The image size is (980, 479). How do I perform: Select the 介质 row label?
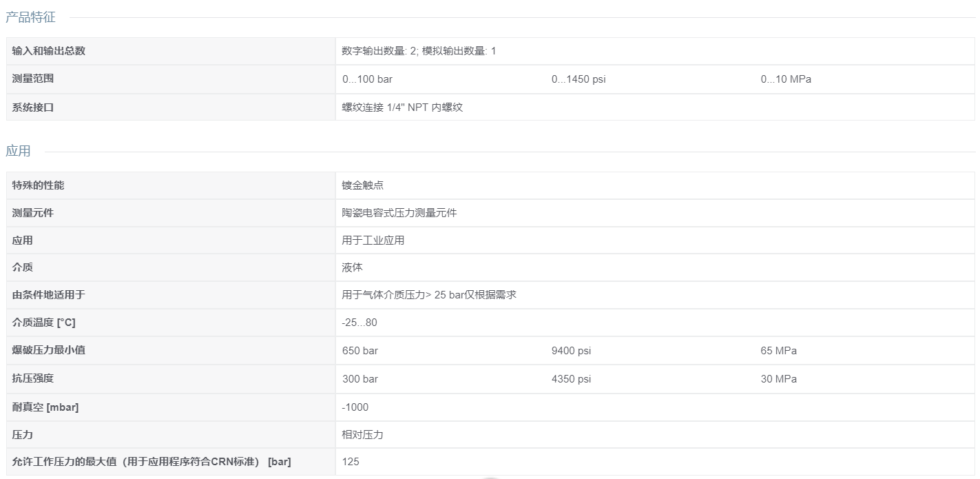pyautogui.click(x=23, y=267)
